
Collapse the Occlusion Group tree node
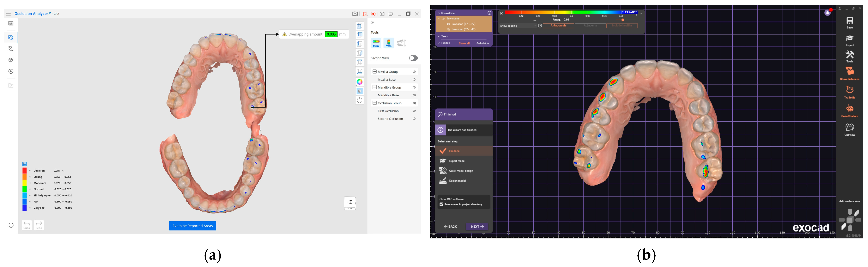374,103
